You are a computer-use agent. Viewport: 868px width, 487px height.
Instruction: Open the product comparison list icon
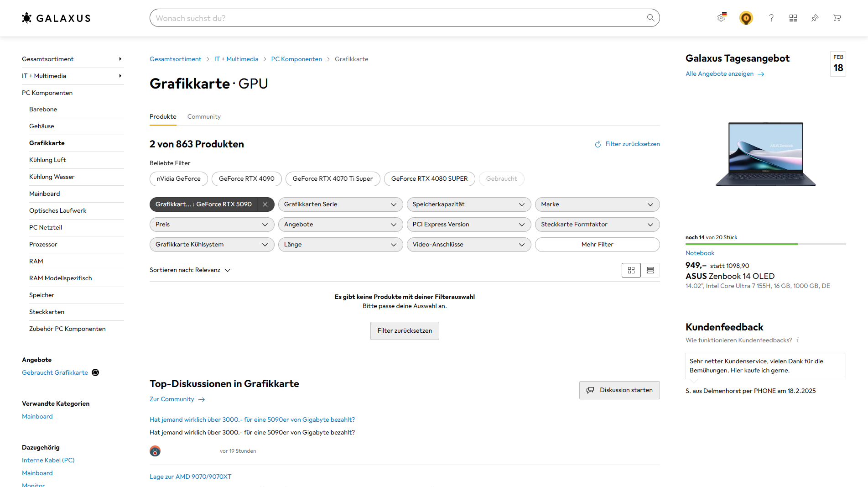pos(793,18)
